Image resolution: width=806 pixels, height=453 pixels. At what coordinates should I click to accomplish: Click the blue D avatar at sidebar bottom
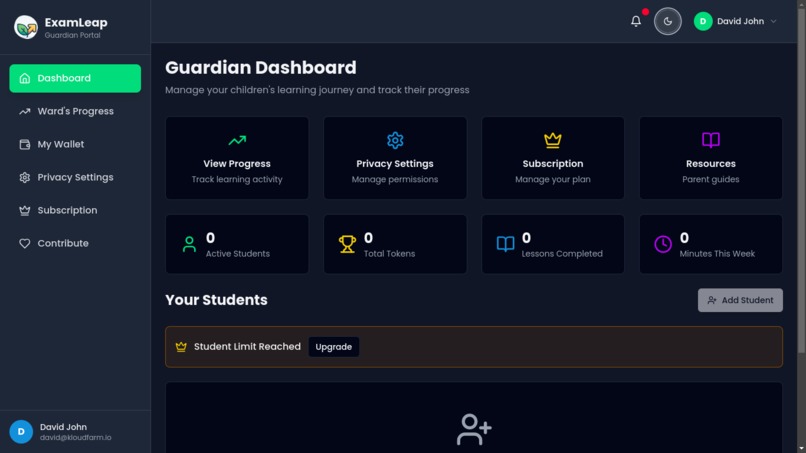tap(21, 431)
